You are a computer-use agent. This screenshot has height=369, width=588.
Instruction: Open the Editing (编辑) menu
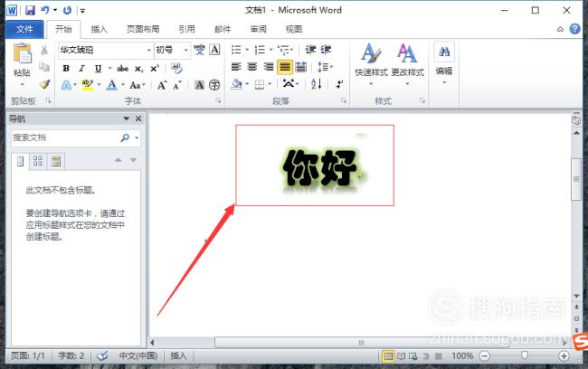444,63
